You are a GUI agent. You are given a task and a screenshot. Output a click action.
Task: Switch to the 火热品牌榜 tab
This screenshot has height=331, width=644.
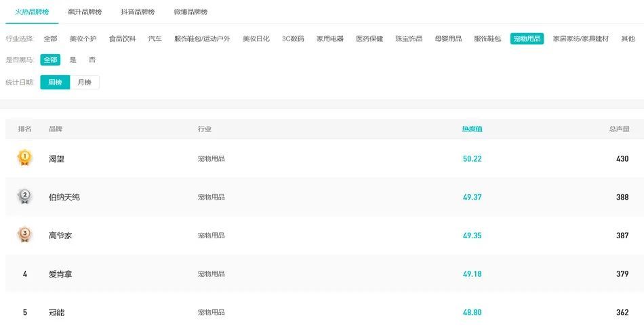(x=32, y=12)
